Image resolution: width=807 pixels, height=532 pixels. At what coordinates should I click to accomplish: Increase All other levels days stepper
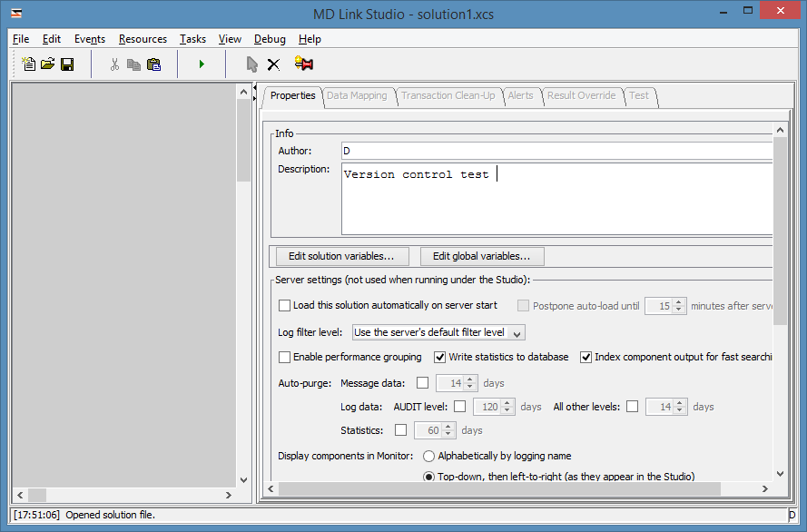[680, 403]
